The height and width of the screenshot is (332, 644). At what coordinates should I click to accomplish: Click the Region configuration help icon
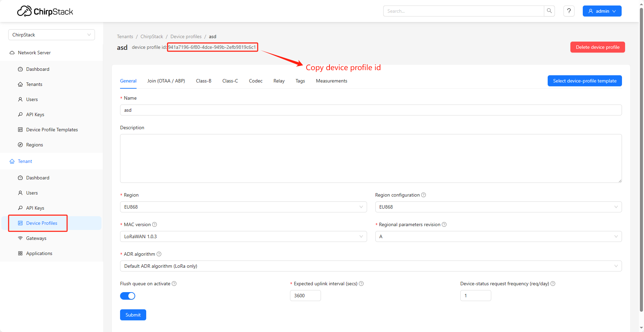coord(423,195)
